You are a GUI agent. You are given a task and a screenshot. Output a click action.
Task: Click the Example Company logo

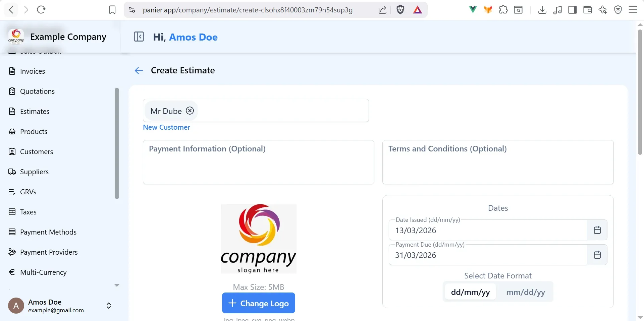pos(16,36)
